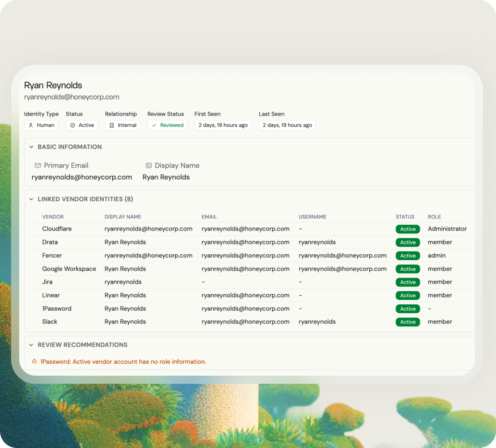This screenshot has width=496, height=448.
Task: Click the Active status badge at top
Action: pyautogui.click(x=82, y=125)
